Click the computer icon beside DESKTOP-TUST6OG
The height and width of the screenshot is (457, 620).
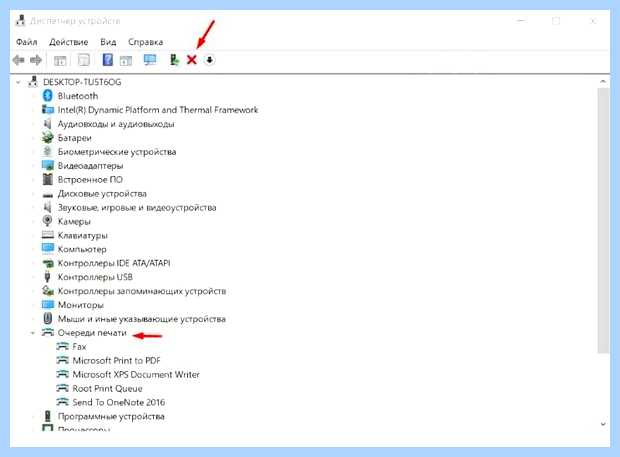pos(33,82)
